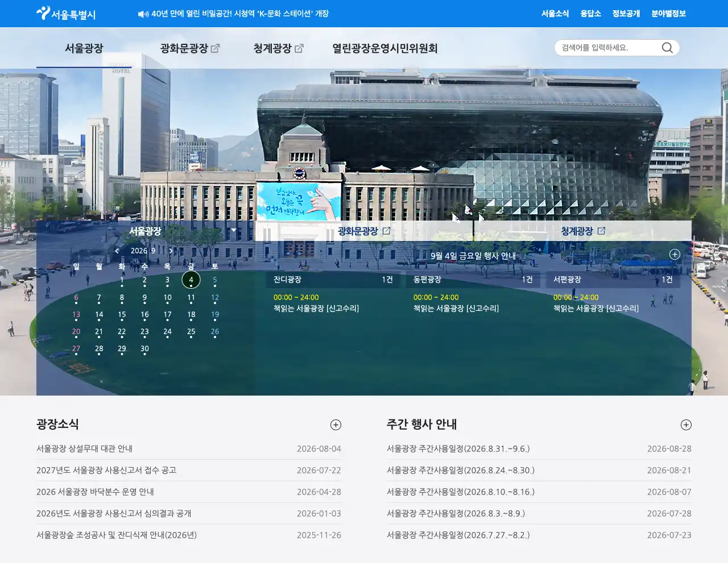Open 광화문광장 tab above event panel
The width and height of the screenshot is (728, 582).
(364, 231)
